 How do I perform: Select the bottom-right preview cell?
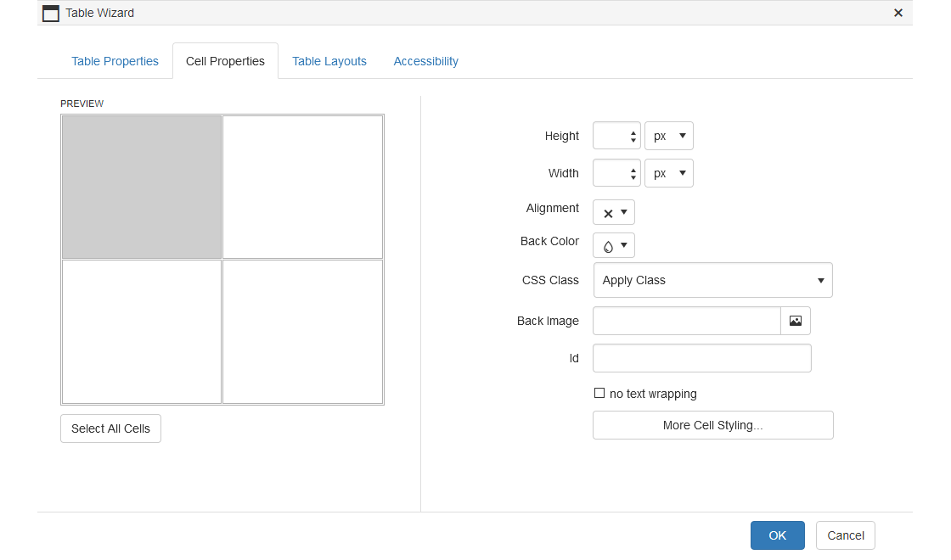[302, 332]
